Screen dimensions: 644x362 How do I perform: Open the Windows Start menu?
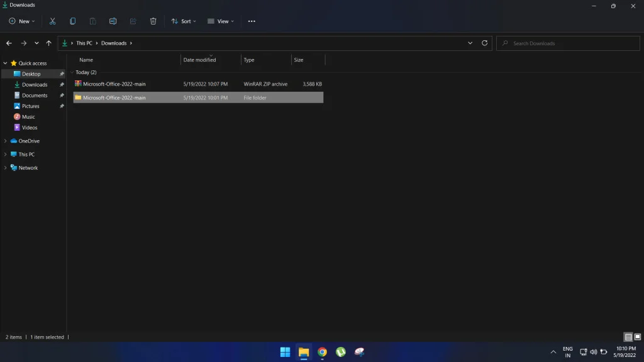click(x=285, y=352)
